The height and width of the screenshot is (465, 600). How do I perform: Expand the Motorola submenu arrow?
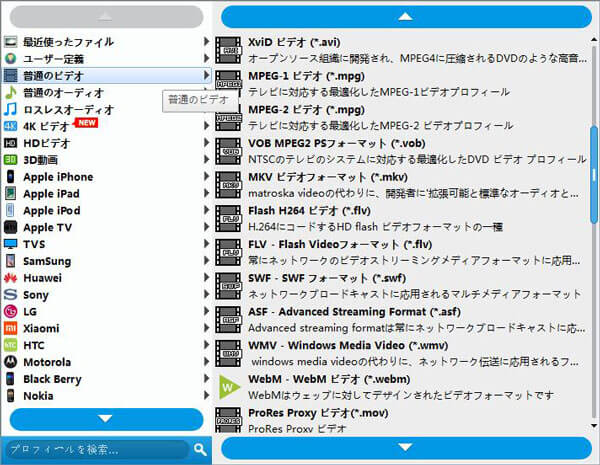[x=206, y=361]
